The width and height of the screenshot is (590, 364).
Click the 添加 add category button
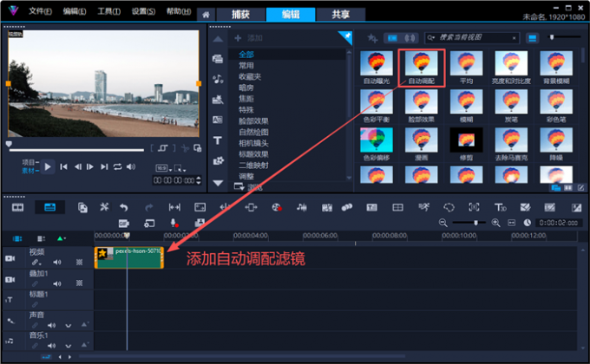pyautogui.click(x=248, y=38)
